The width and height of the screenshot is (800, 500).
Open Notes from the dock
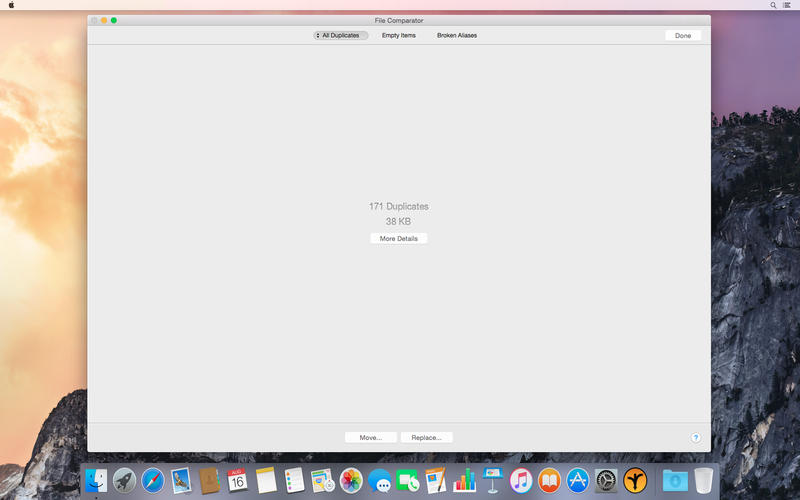[x=266, y=480]
